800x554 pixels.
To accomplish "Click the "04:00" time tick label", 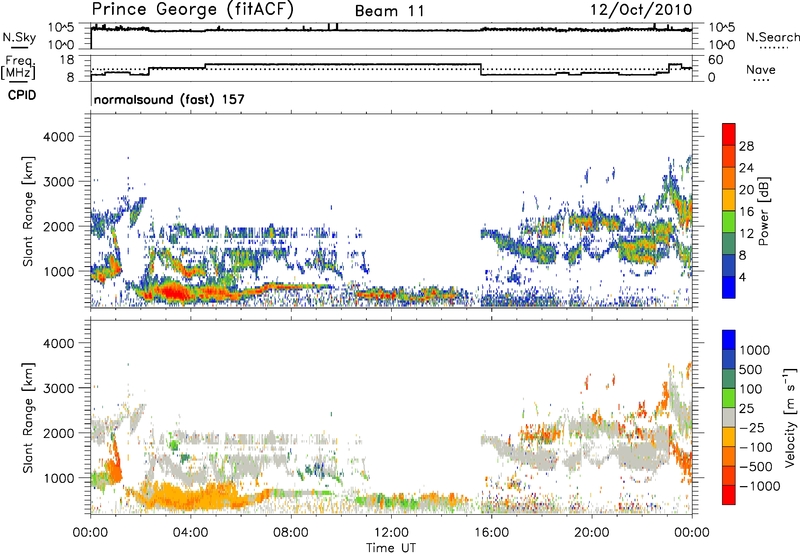I will tap(190, 533).
